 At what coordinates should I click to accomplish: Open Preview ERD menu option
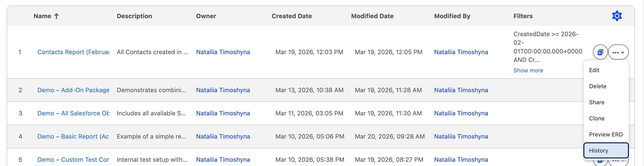(x=605, y=135)
